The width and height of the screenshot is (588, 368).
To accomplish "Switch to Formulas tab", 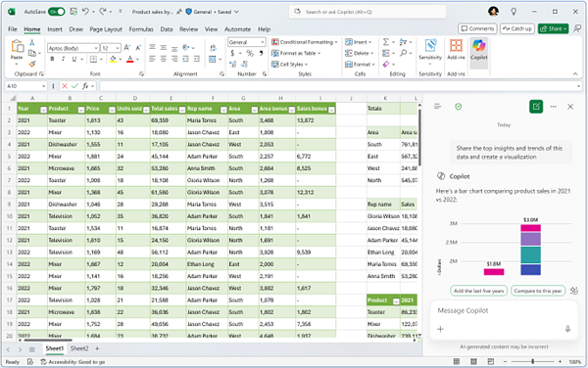I will point(141,29).
